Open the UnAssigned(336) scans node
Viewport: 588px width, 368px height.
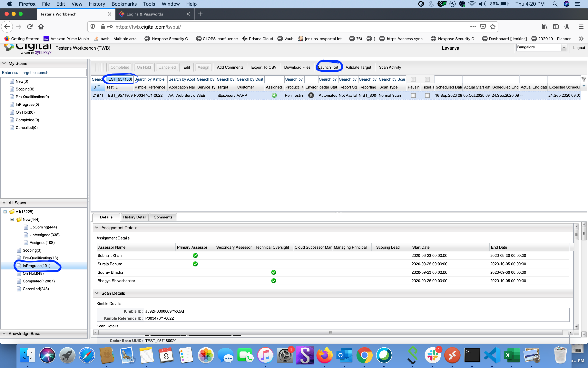(x=44, y=235)
